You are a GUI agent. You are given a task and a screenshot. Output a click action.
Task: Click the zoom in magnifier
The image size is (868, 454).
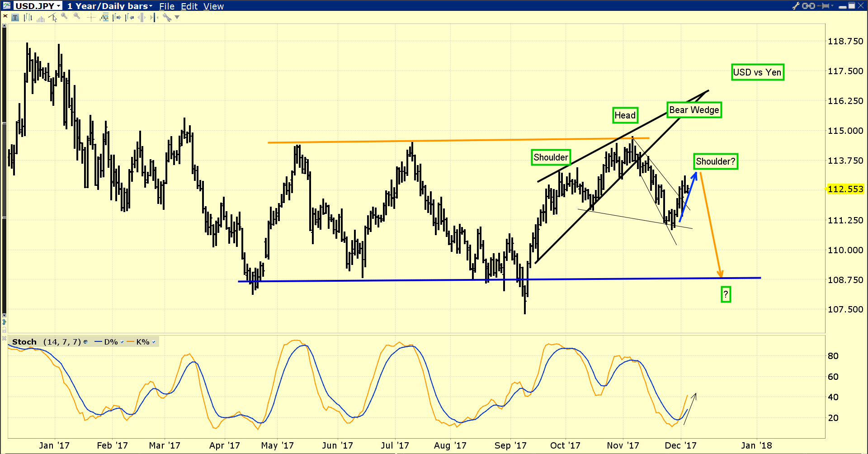point(64,16)
